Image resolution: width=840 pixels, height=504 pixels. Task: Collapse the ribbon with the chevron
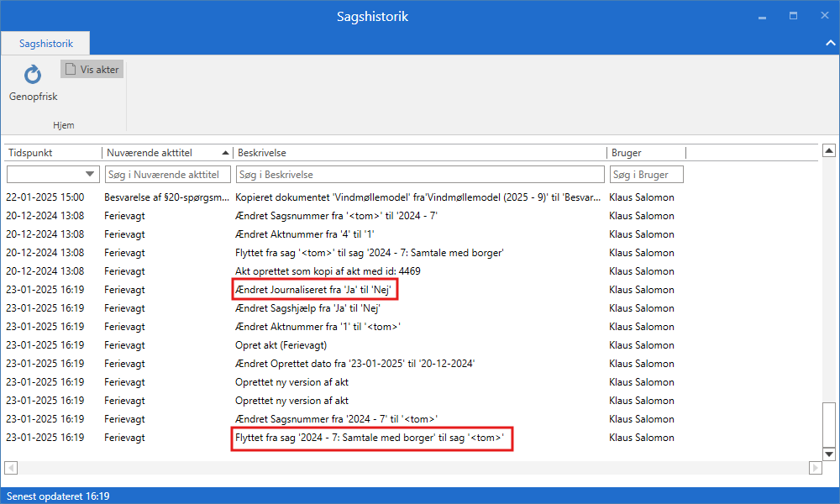pyautogui.click(x=829, y=43)
